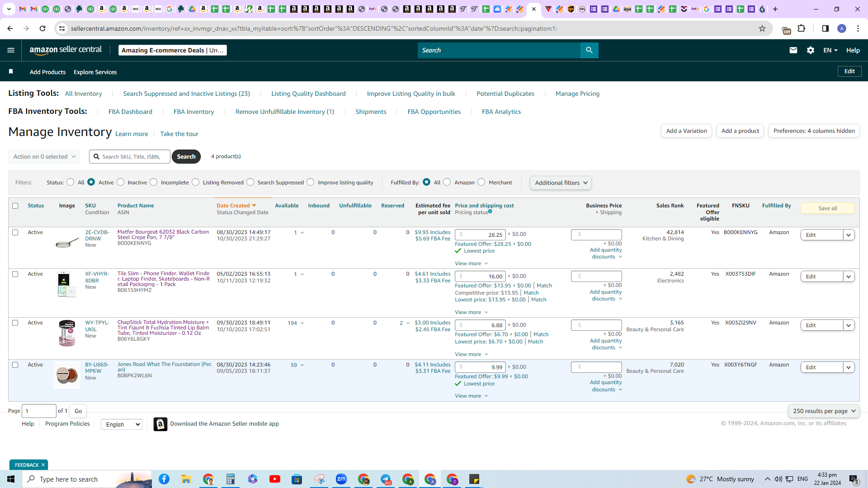
Task: Open Edit dropdown arrow for Matfer Bourgeat row
Action: coord(849,235)
